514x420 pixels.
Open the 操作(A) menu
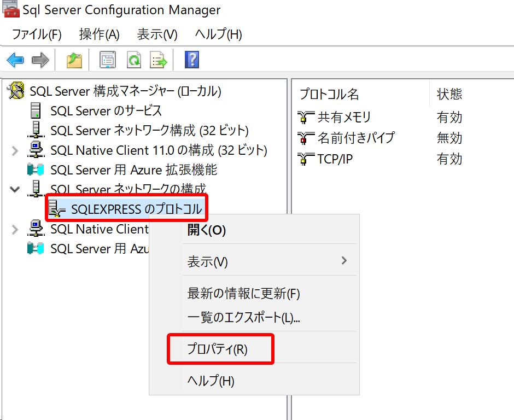point(98,34)
